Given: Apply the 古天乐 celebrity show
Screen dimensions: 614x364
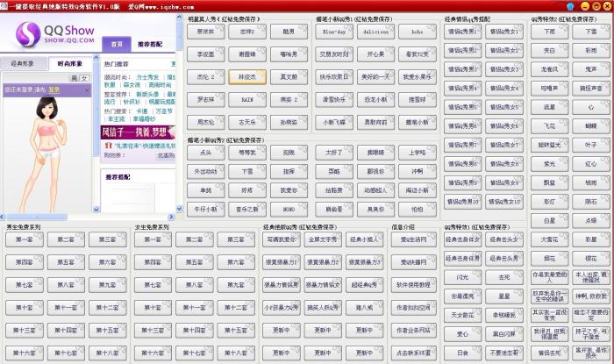Looking at the screenshot, I should pos(247,123).
